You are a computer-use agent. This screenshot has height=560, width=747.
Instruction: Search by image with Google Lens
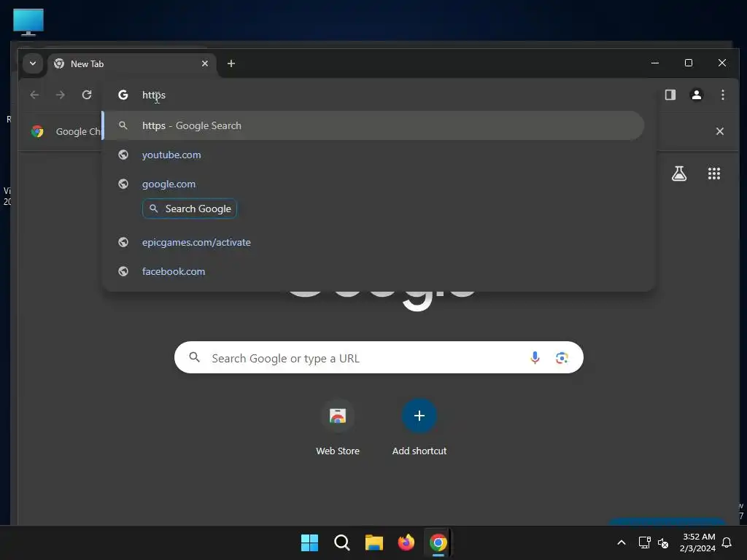[x=562, y=357]
